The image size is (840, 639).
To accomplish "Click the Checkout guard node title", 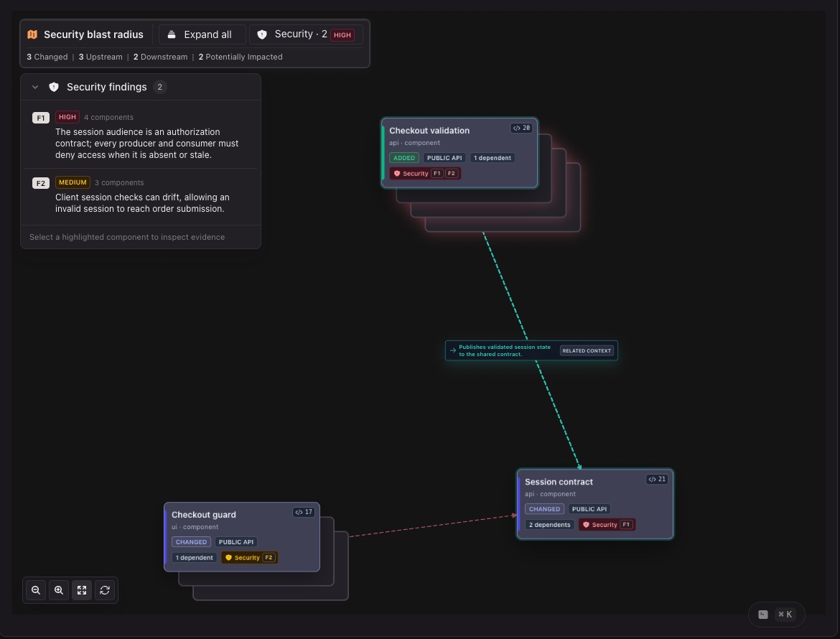I will (204, 515).
